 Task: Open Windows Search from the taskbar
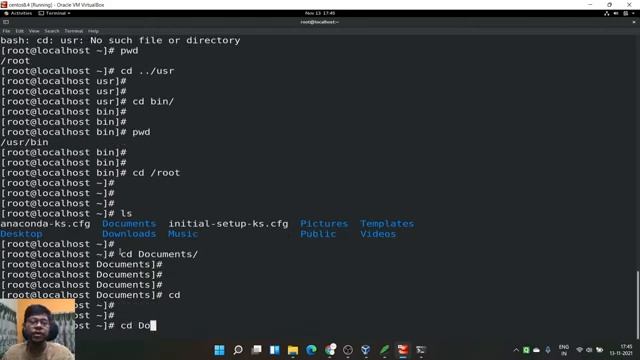point(238,350)
